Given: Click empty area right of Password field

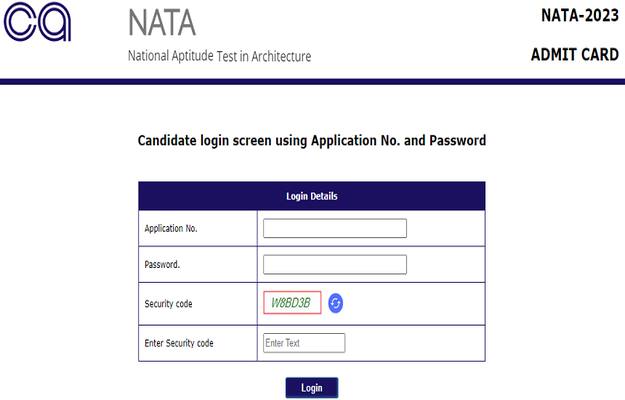Looking at the screenshot, I should (x=446, y=265).
